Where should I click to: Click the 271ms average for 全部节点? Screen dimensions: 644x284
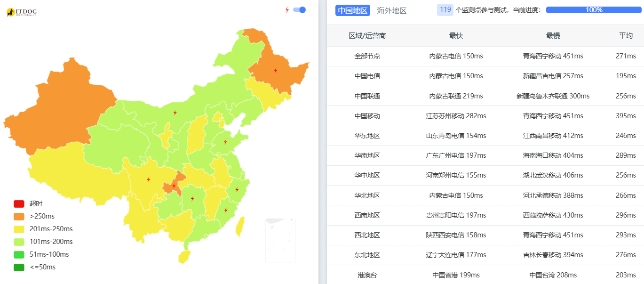[626, 56]
